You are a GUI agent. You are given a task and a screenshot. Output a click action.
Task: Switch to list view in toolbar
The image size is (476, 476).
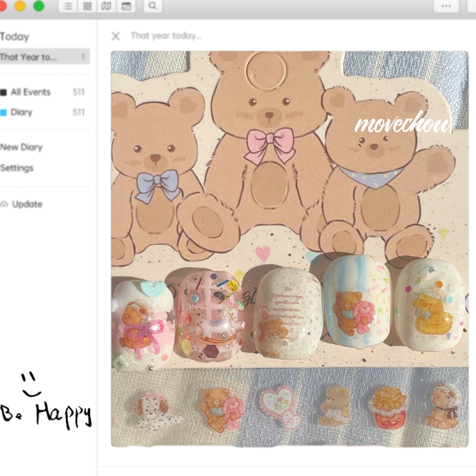click(x=67, y=6)
